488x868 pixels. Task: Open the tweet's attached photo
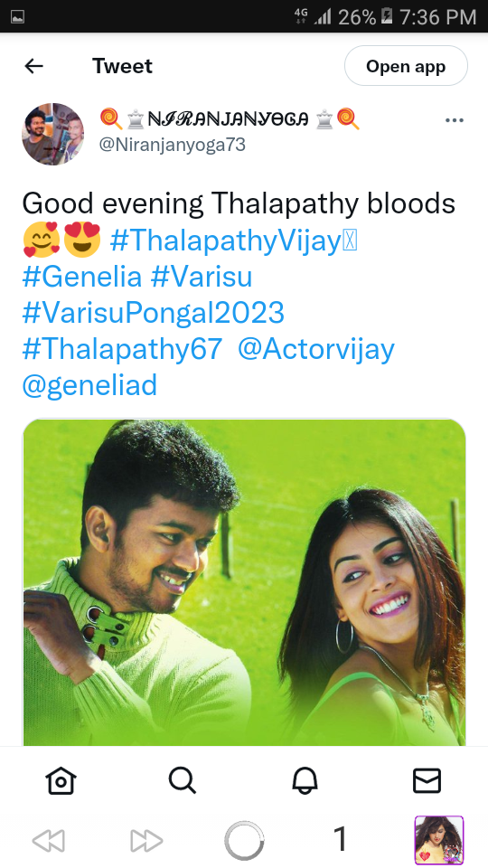pyautogui.click(x=244, y=582)
